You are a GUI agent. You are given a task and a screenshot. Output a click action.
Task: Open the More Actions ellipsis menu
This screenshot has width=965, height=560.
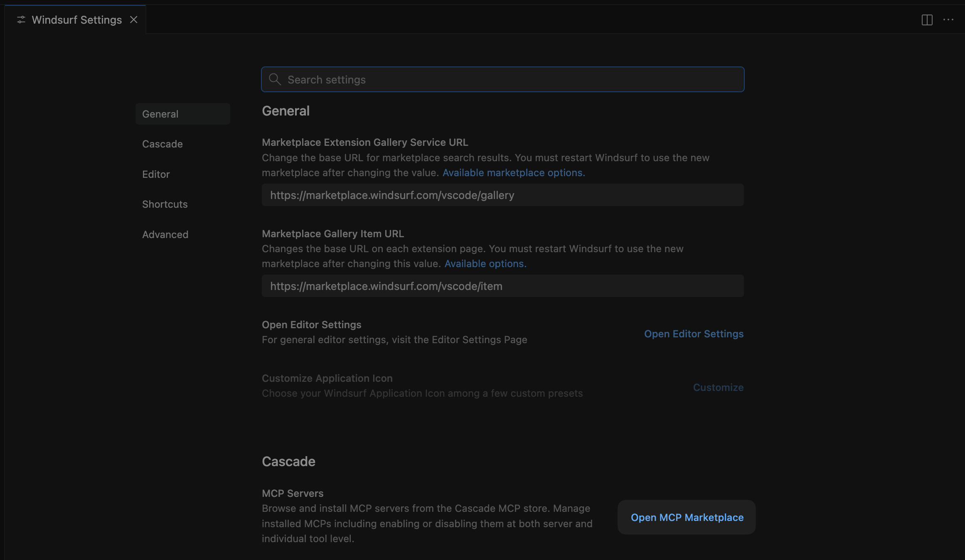tap(948, 20)
